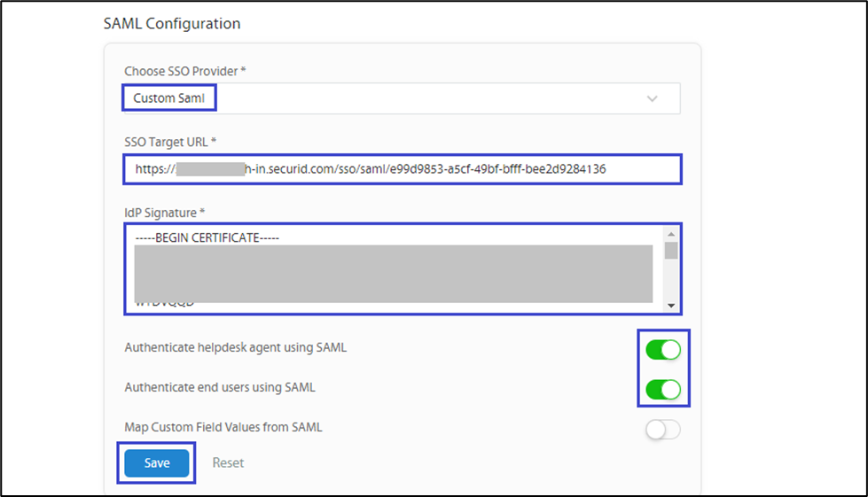This screenshot has width=868, height=497.
Task: Click the SAML Configuration heading
Action: click(172, 23)
